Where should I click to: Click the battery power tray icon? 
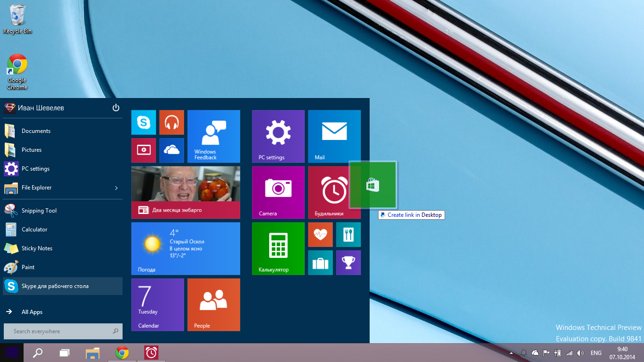[558, 353]
